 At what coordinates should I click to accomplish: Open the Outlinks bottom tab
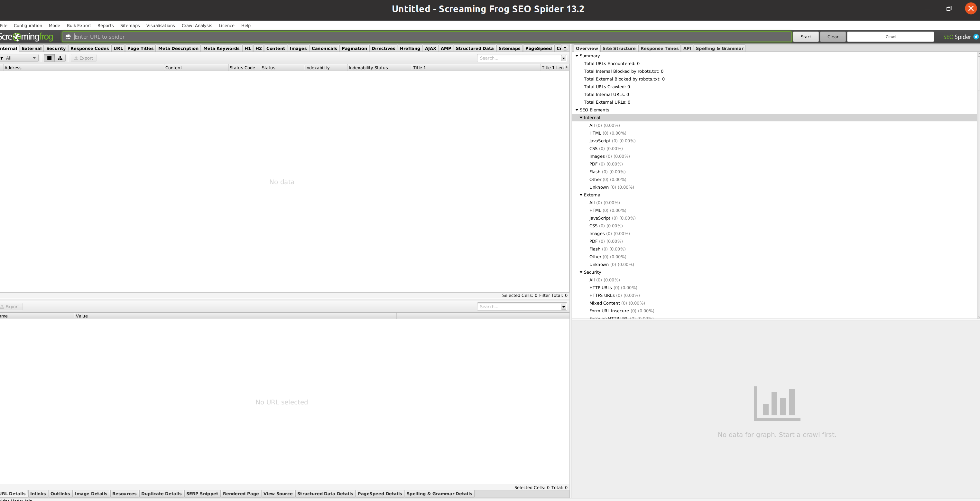coord(60,494)
